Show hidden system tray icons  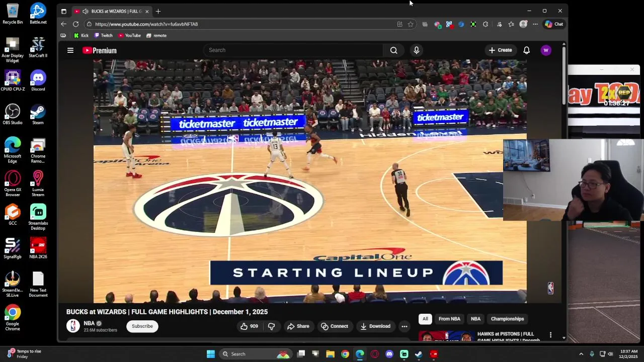[581, 354]
